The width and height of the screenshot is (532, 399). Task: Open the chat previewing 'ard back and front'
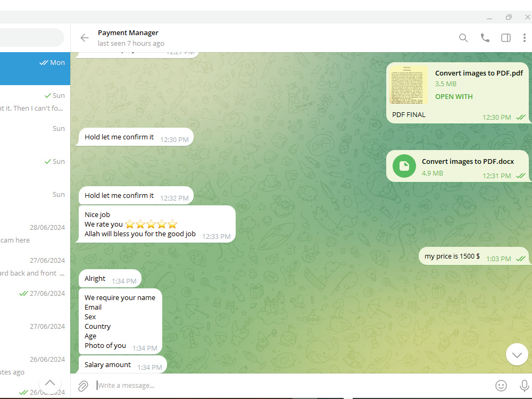point(35,267)
